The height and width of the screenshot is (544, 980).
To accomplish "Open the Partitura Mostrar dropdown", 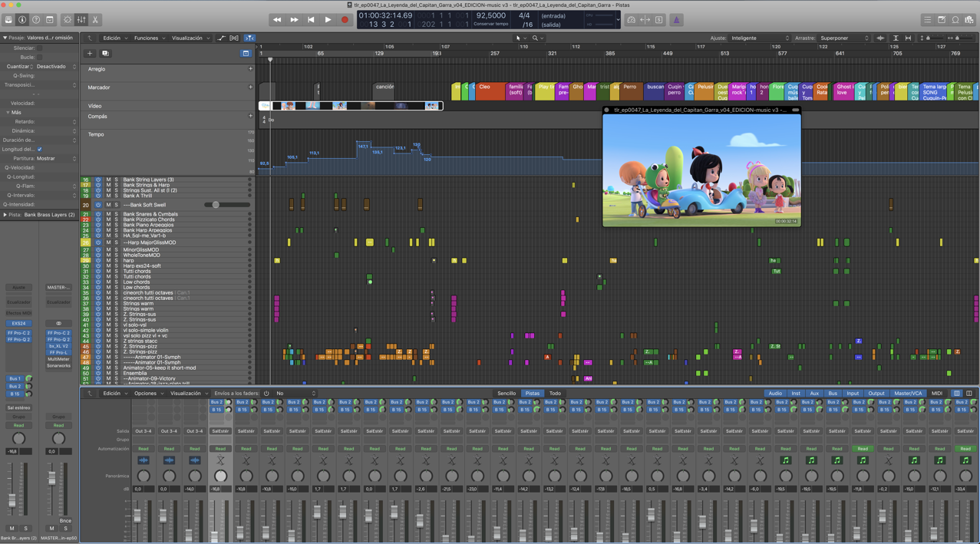I will click(56, 159).
